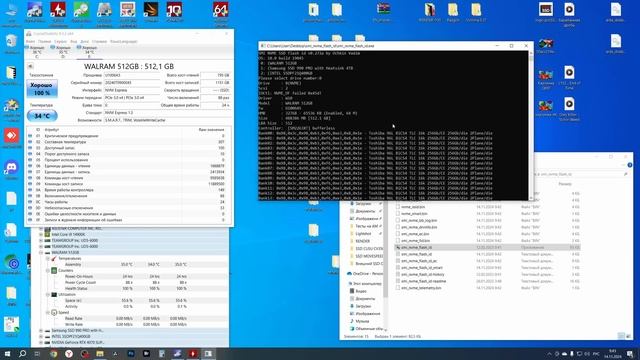Select the Power Cycle Count row
This screenshot has width=640, height=360.
(130, 282)
